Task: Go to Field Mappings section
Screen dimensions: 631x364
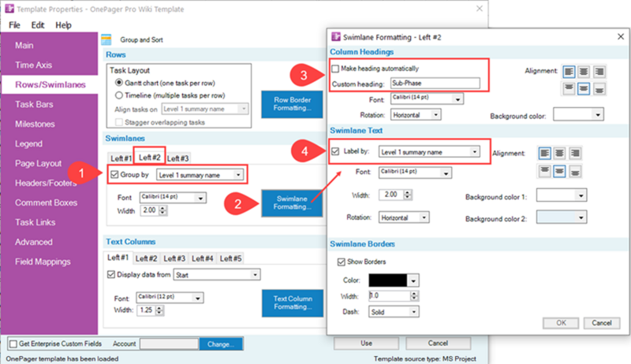Action: tap(43, 262)
